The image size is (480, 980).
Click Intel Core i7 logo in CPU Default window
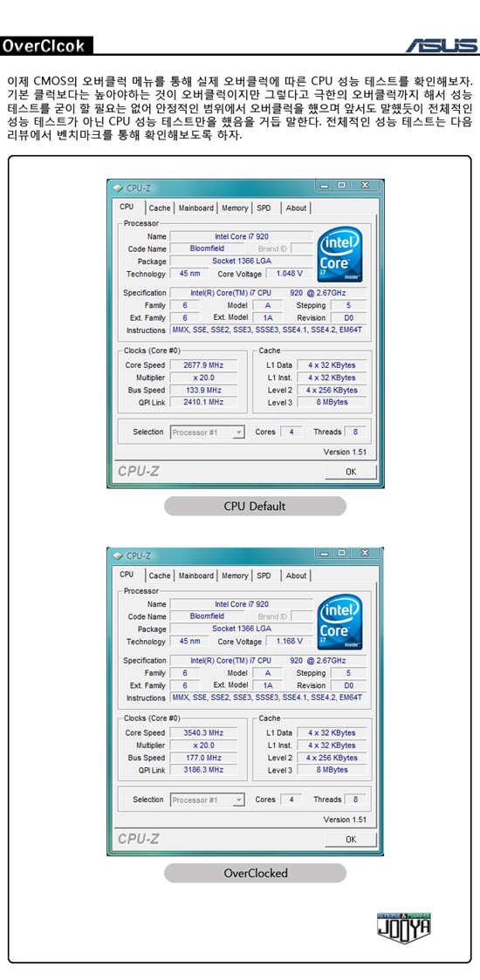tap(339, 255)
